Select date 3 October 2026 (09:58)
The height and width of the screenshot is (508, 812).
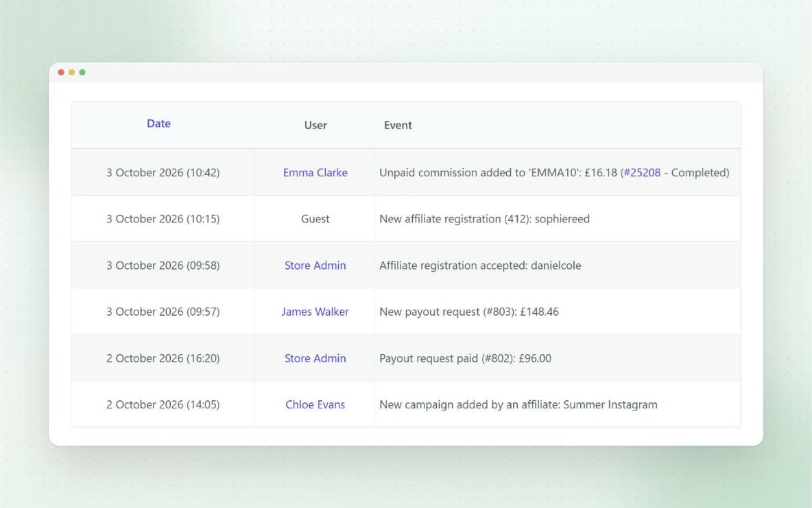[163, 266]
